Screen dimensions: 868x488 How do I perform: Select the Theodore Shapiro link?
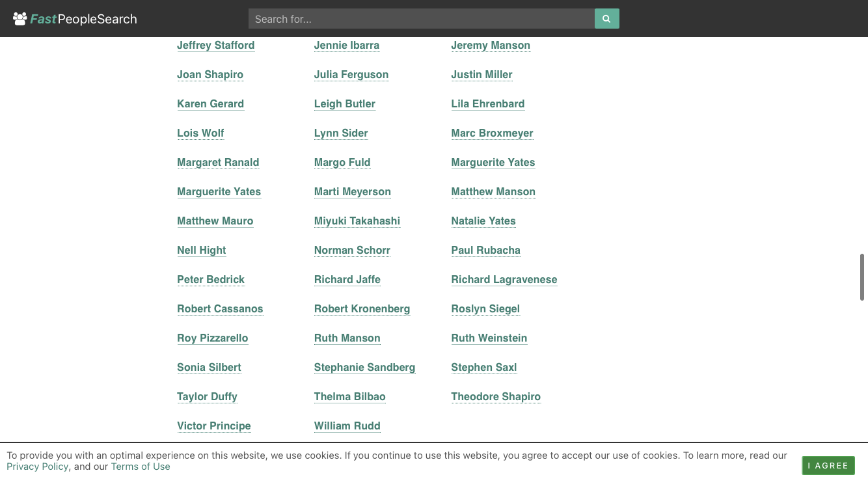coord(496,396)
